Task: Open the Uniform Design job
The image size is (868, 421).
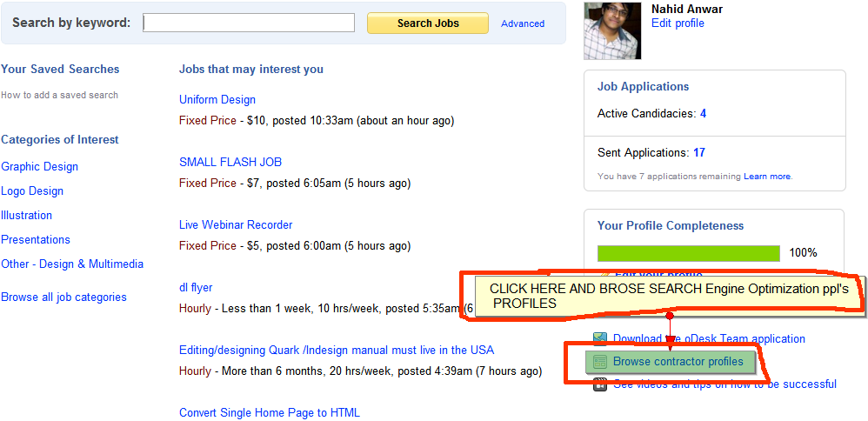Action: coord(217,100)
